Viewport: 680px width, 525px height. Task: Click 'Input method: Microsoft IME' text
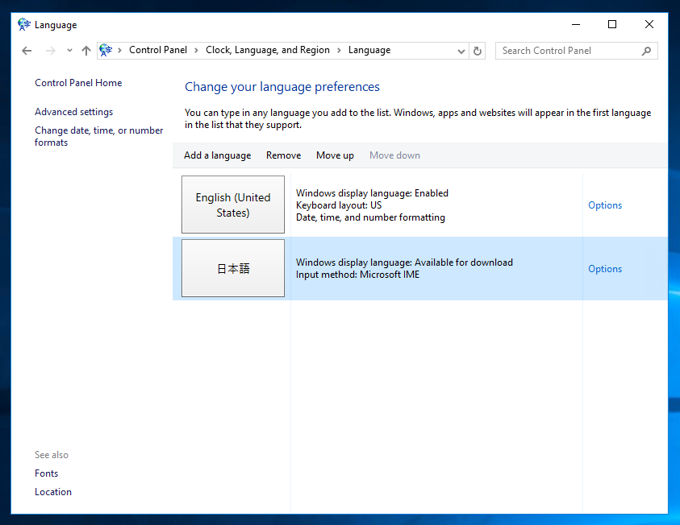[x=358, y=274]
